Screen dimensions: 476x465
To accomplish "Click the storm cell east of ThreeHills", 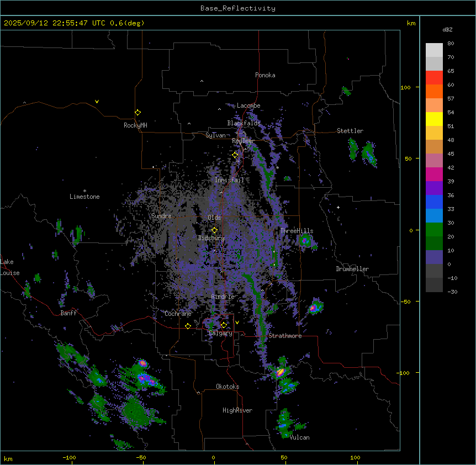I will (x=305, y=241).
